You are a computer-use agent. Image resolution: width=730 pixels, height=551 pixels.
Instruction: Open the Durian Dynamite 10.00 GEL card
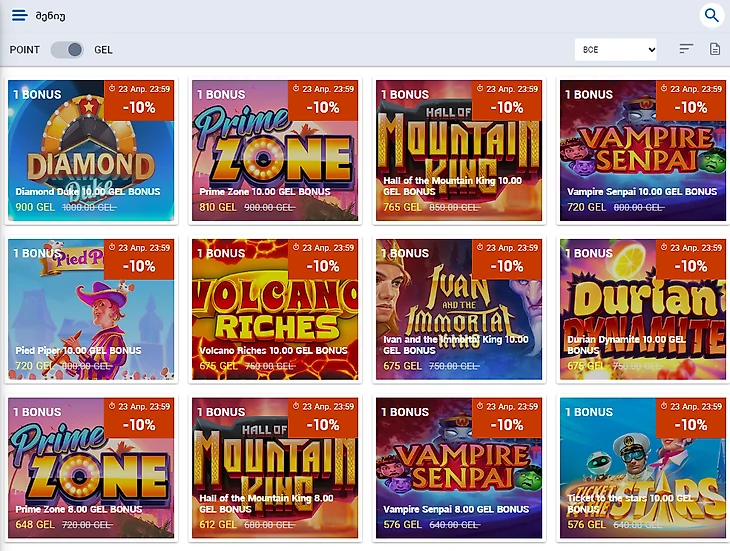(x=642, y=309)
